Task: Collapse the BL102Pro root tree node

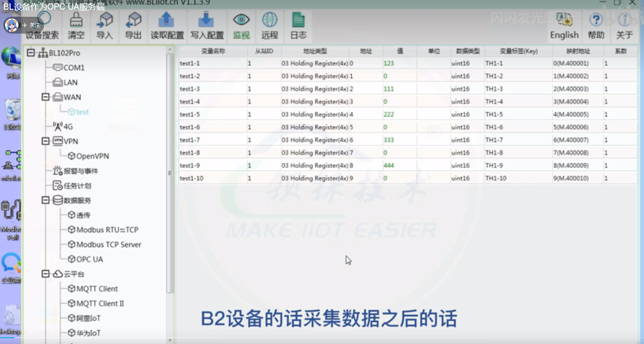Action: 31,53
